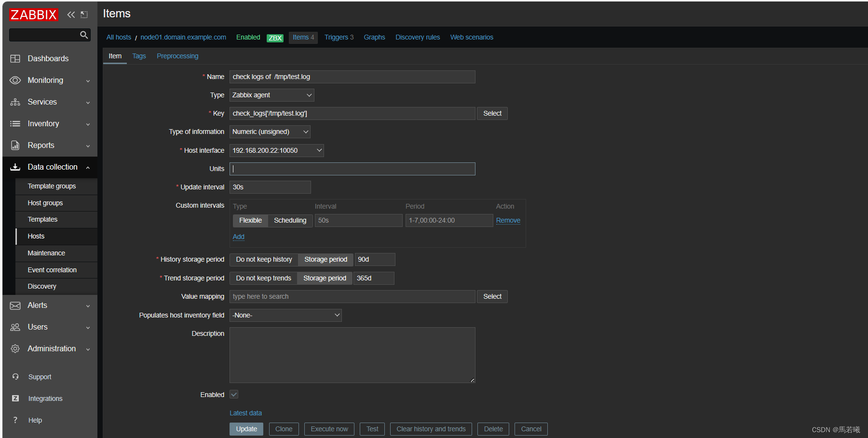Open the Latest data link

[245, 413]
